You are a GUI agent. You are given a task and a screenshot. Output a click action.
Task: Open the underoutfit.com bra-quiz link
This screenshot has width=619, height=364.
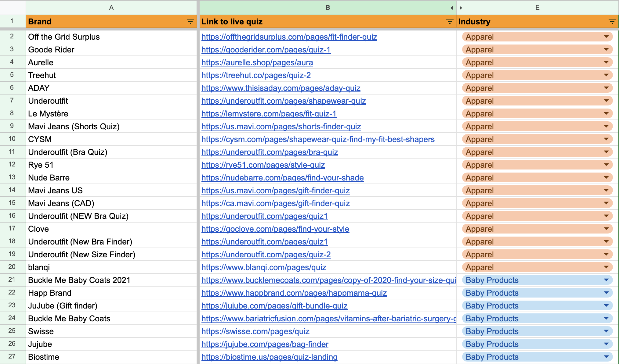pyautogui.click(x=270, y=152)
